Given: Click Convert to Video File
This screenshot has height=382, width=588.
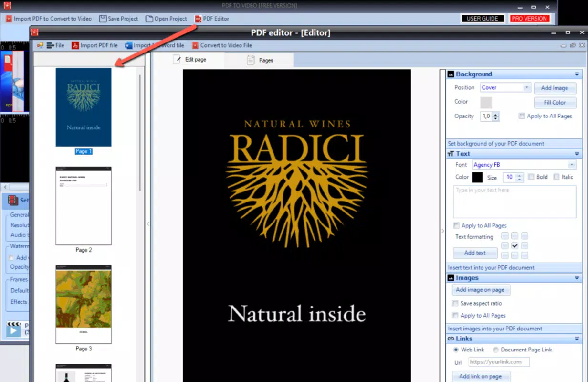Looking at the screenshot, I should [222, 45].
